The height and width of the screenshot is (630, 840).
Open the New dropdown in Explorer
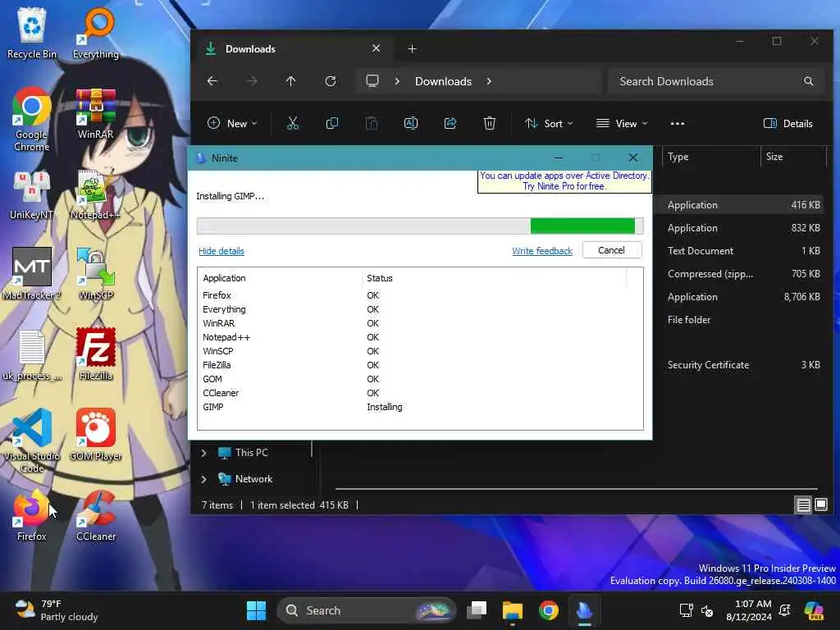coord(232,124)
